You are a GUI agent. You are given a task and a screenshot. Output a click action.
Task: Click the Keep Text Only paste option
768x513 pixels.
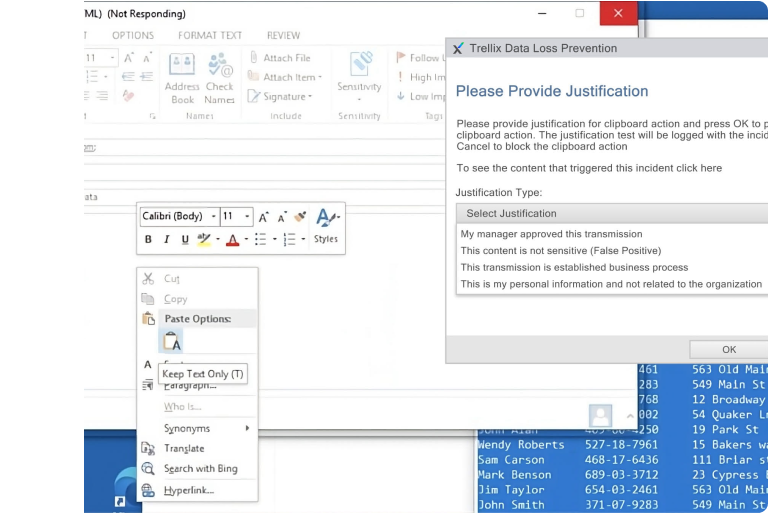tap(172, 341)
